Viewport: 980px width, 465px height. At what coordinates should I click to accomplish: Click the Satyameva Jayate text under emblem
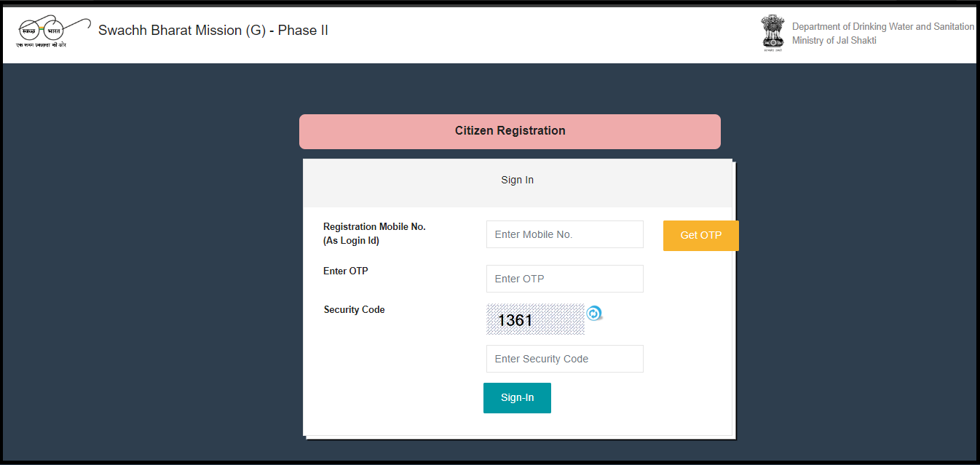tap(773, 49)
